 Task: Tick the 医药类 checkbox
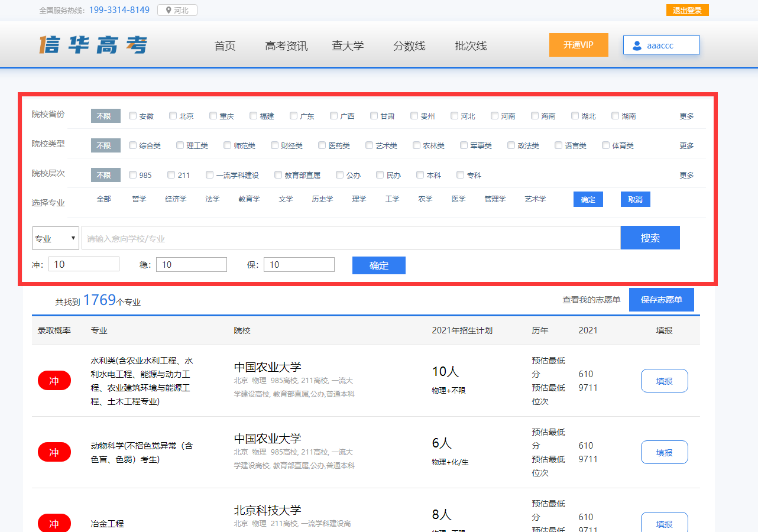pyautogui.click(x=322, y=145)
